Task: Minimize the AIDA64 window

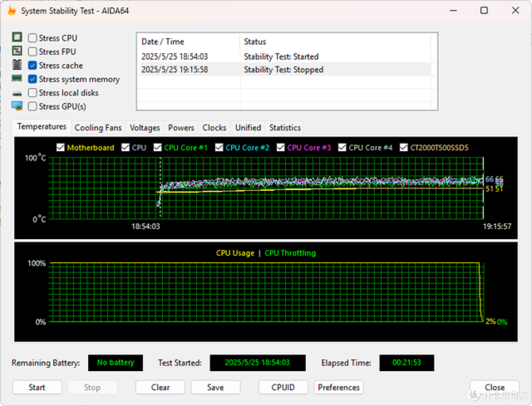Action: [453, 10]
